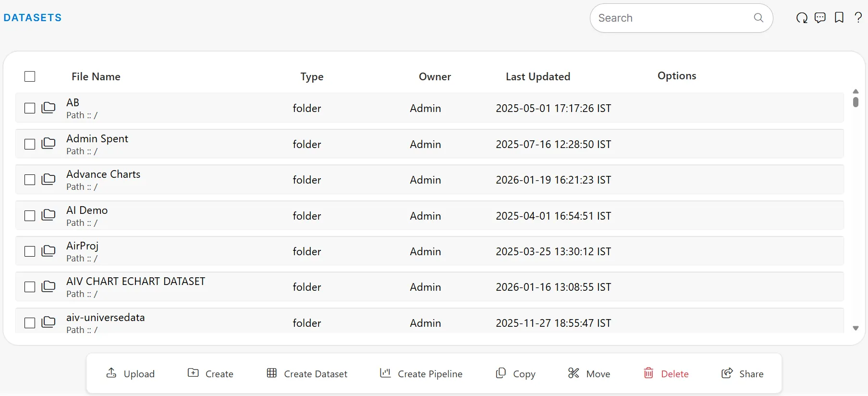This screenshot has width=868, height=396.
Task: Click the search magnifier icon
Action: [x=758, y=18]
